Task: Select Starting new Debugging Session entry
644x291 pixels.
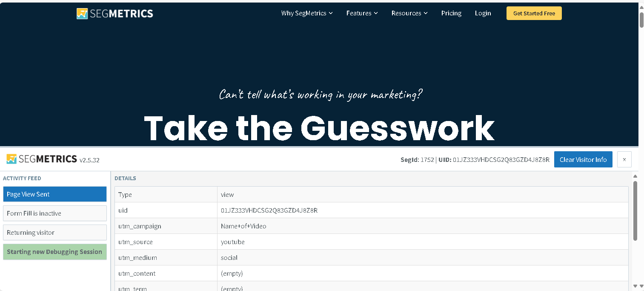Action: tap(54, 252)
